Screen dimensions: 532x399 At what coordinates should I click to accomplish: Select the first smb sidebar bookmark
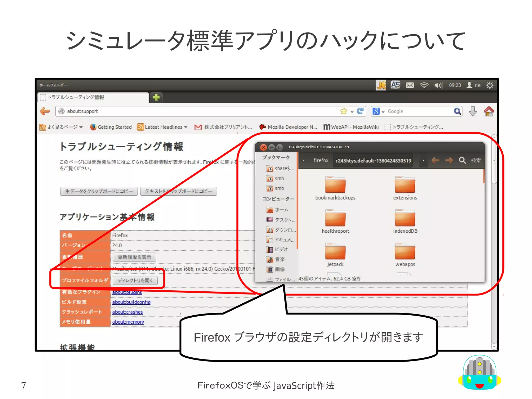275,178
